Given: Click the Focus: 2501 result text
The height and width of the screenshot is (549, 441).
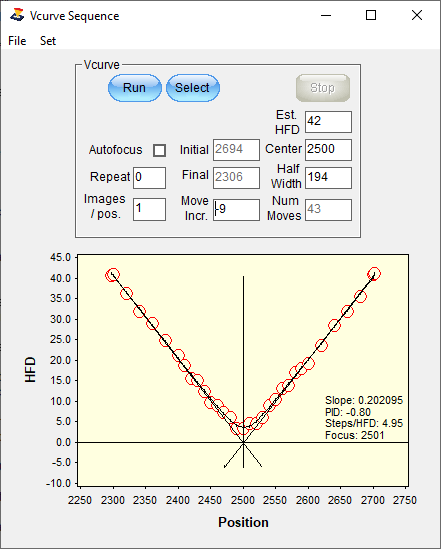Looking at the screenshot, I should (x=355, y=435).
